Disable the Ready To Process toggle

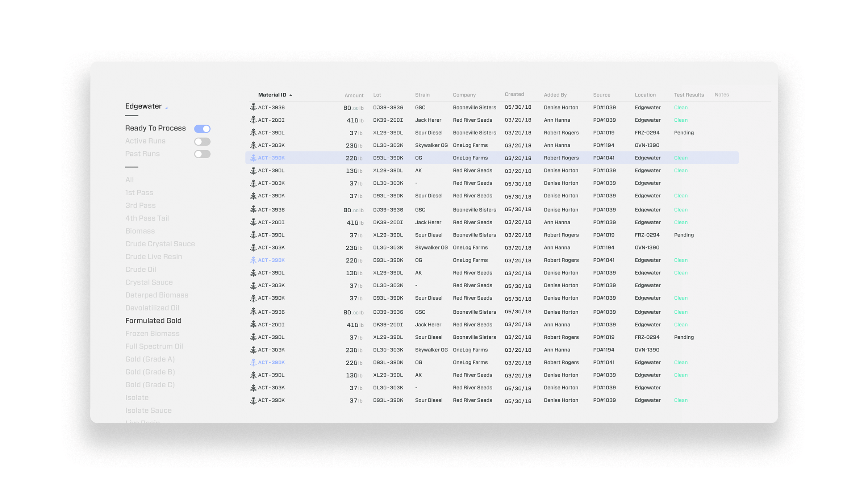202,129
